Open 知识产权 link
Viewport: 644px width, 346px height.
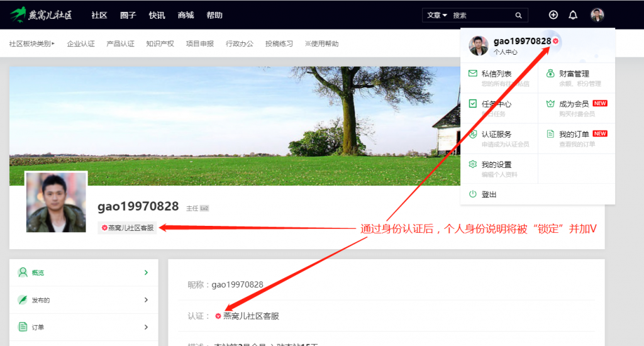[160, 43]
